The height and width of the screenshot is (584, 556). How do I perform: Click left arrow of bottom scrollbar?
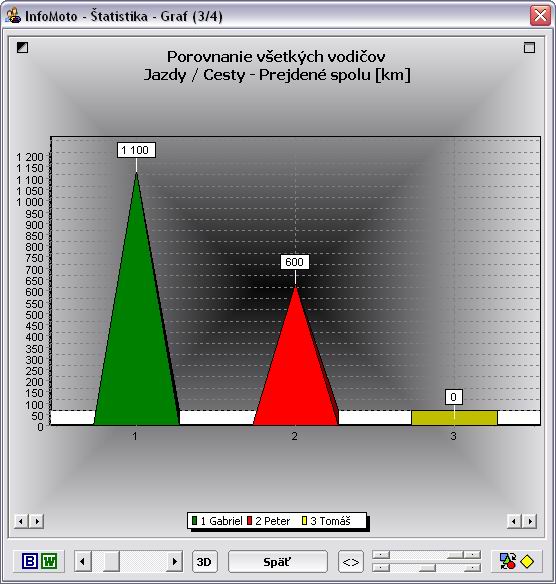pyautogui.click(x=83, y=561)
